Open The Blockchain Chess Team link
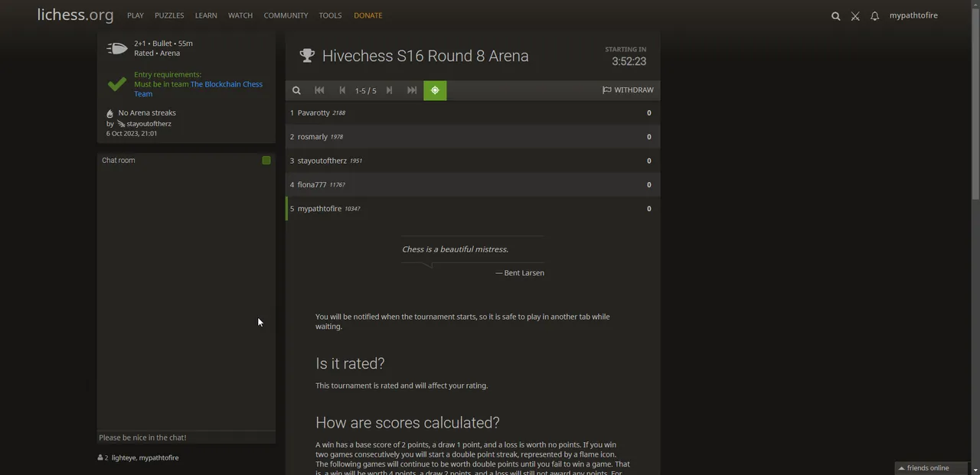 click(x=226, y=84)
